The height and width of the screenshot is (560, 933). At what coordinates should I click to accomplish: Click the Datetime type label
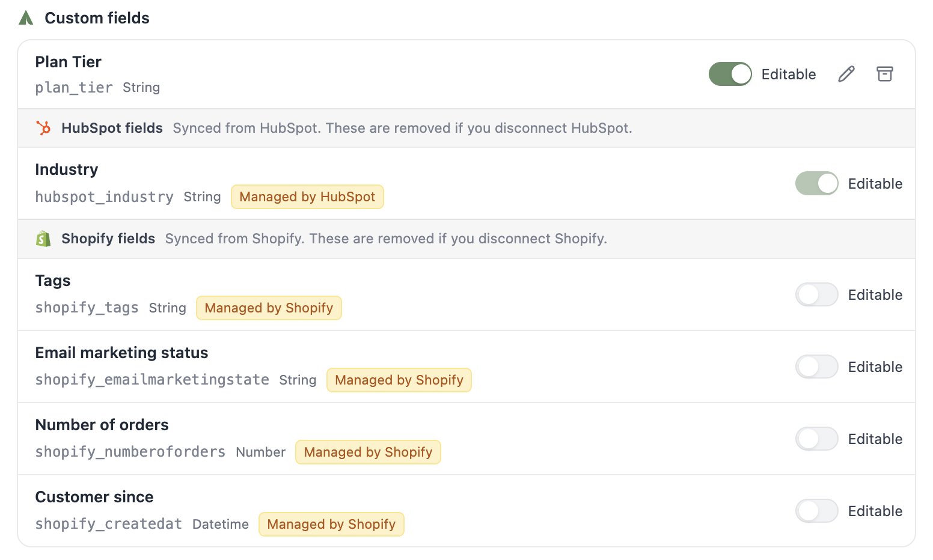pos(221,524)
